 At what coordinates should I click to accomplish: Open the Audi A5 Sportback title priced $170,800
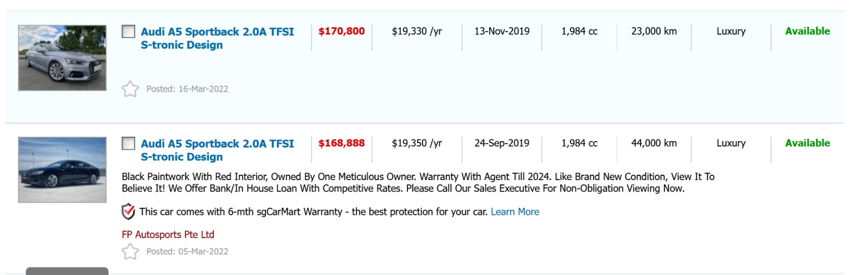pos(217,38)
